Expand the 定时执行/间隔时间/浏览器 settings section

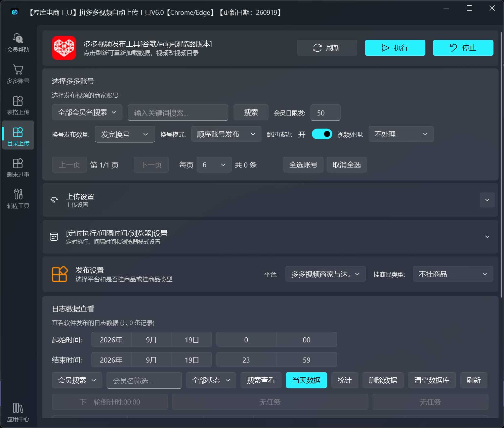click(x=487, y=237)
